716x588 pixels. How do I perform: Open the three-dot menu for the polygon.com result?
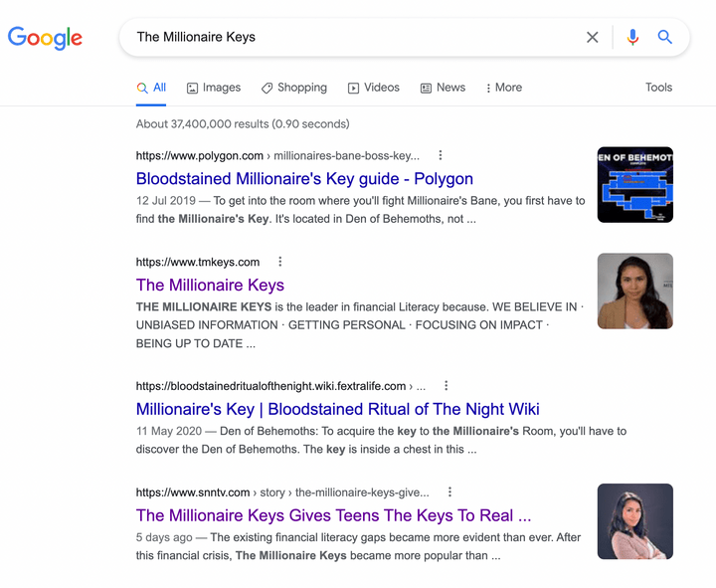(441, 155)
